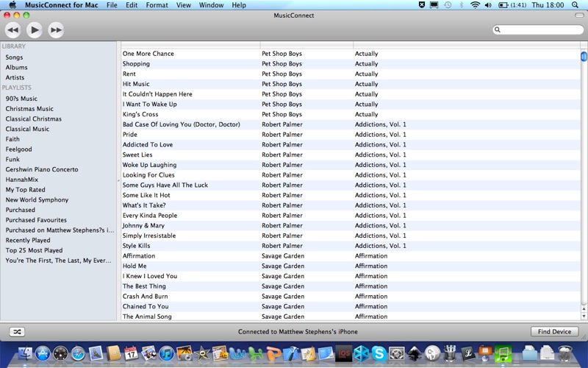Open Inkscape icon in the dock
The image size is (588, 368).
coord(415,353)
